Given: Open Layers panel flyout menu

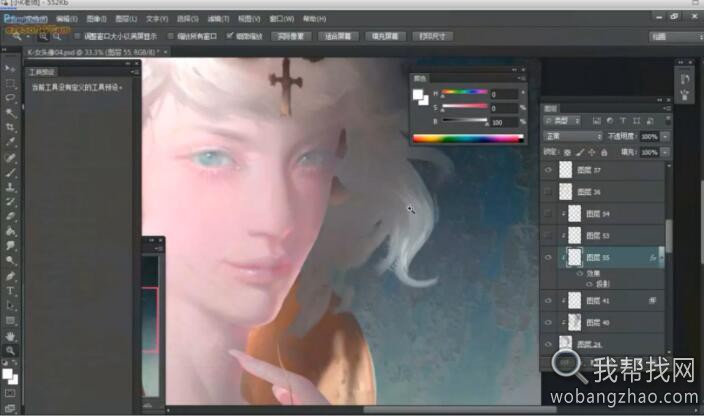Looking at the screenshot, I should click(x=667, y=109).
